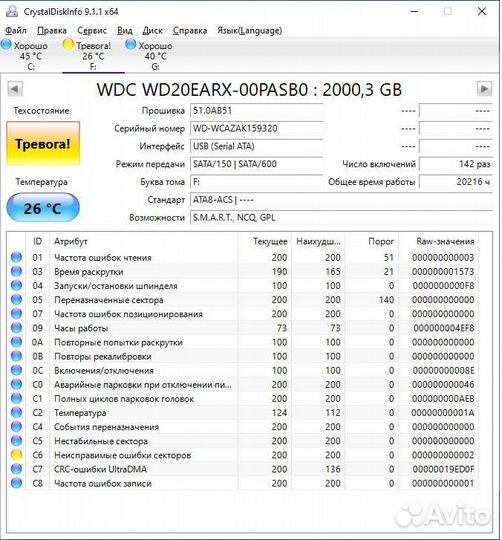Open the Правка menu
502x540 pixels.
pos(52,31)
